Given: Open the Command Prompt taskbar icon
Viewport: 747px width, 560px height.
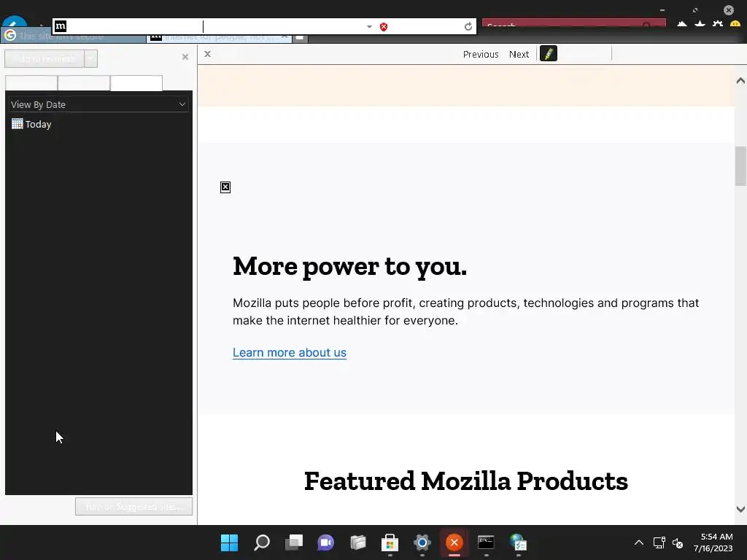Looking at the screenshot, I should coord(486,542).
